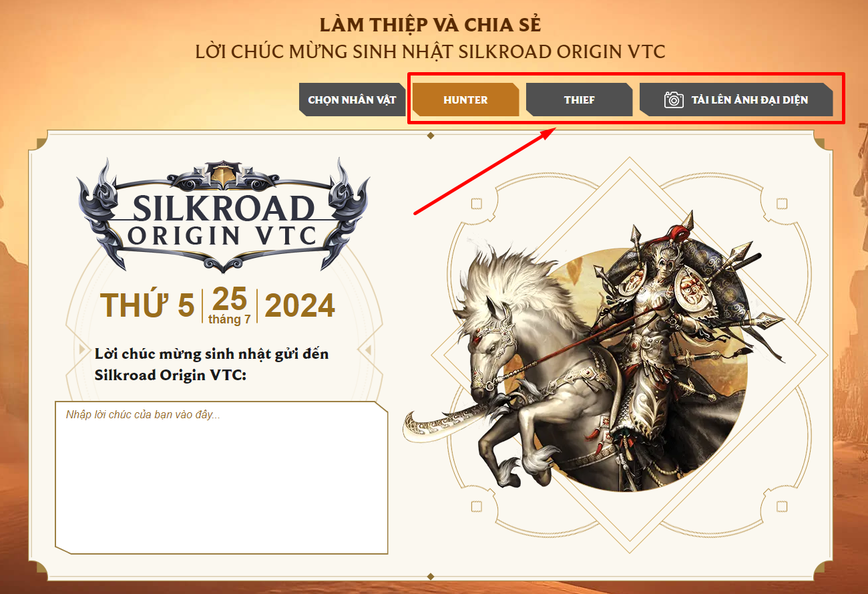Click the diamond marker on card's top border

(431, 136)
